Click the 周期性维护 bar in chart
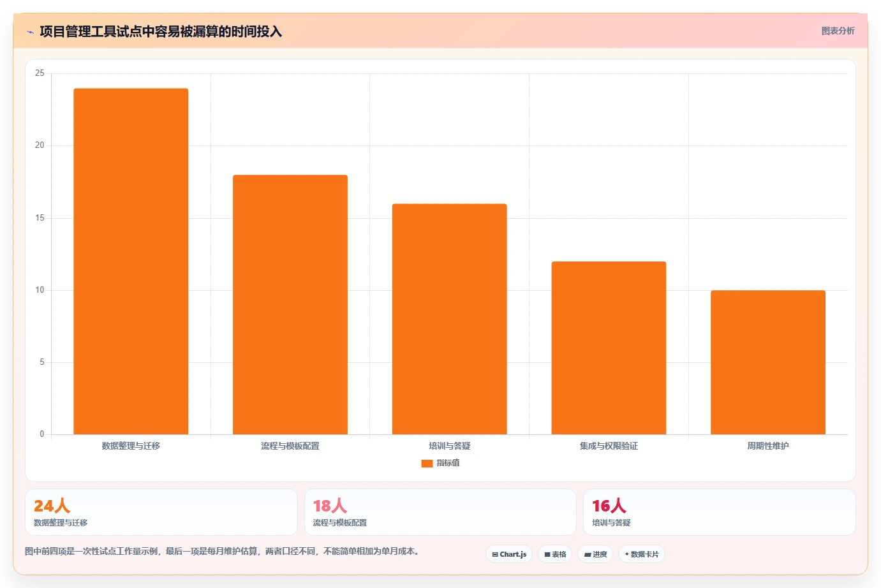The image size is (881, 588). pos(768,362)
